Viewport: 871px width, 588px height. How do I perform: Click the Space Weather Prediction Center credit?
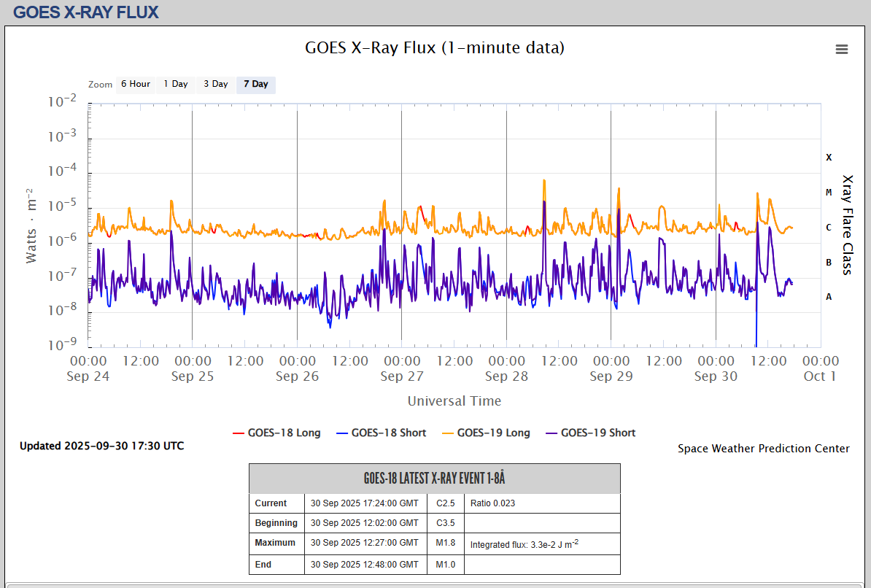pyautogui.click(x=763, y=448)
